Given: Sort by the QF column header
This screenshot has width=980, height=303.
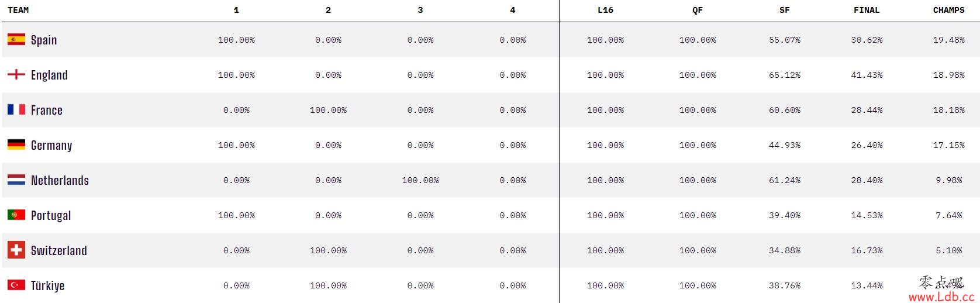Looking at the screenshot, I should point(698,10).
